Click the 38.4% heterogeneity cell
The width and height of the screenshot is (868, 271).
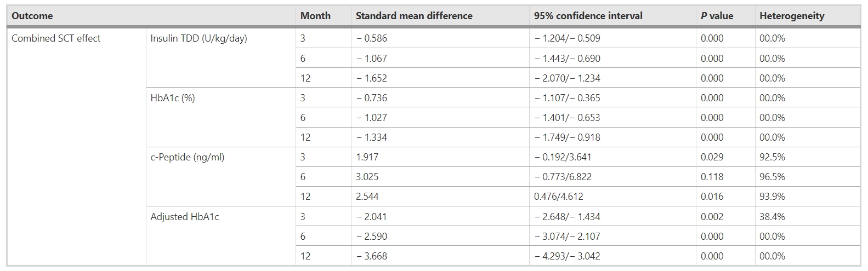point(772,217)
